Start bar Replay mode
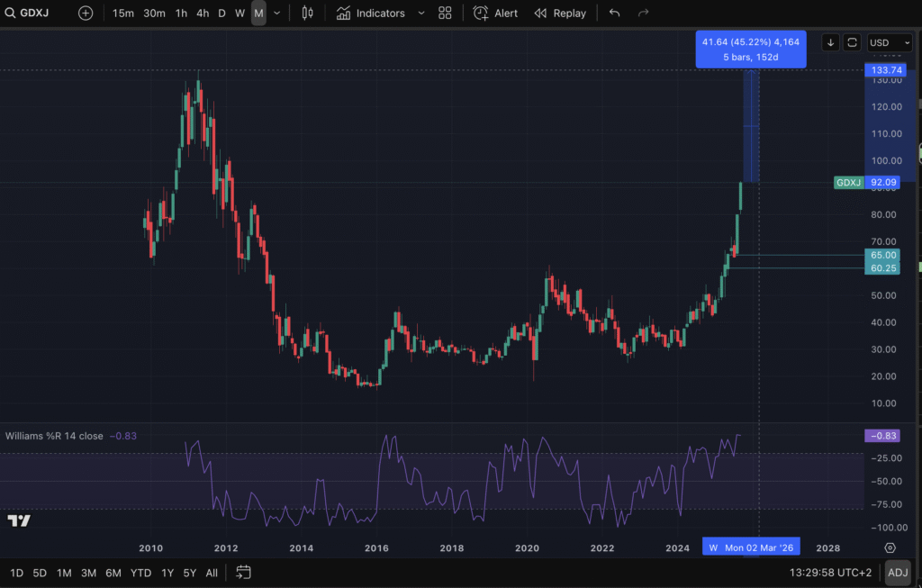 (x=560, y=14)
